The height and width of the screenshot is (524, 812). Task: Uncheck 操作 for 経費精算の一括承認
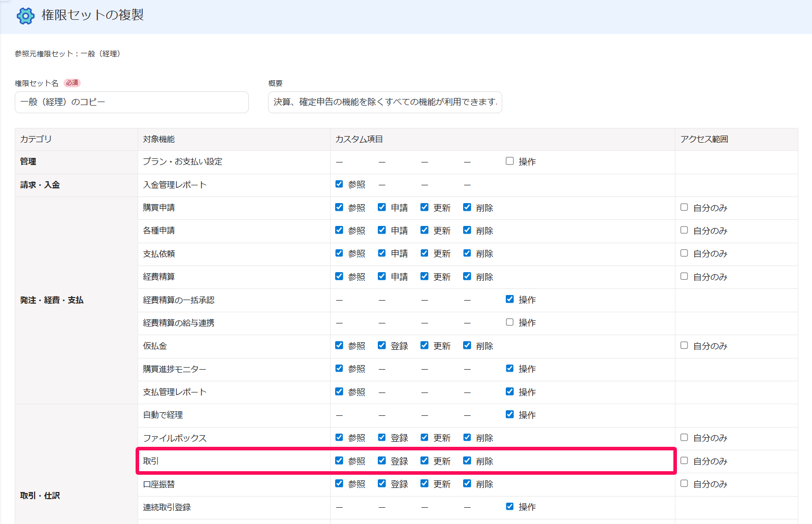pos(510,299)
